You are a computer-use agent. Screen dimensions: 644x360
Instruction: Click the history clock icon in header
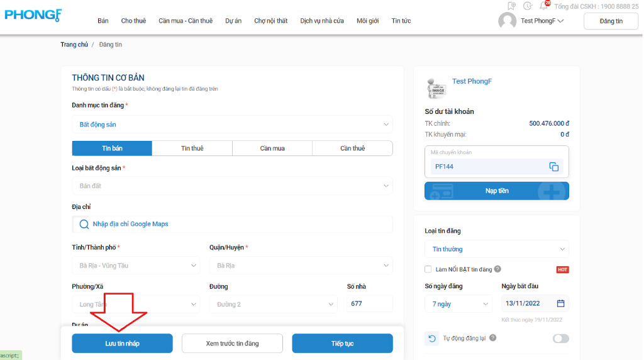[x=527, y=6]
